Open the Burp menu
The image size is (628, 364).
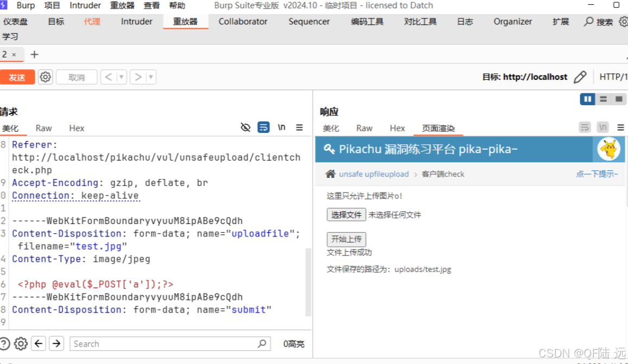[x=26, y=5]
